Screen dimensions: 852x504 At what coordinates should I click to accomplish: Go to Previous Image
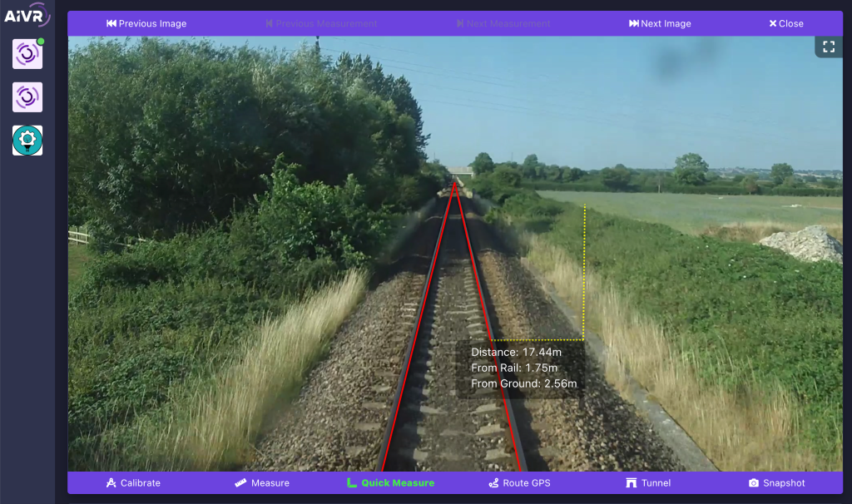tap(146, 23)
